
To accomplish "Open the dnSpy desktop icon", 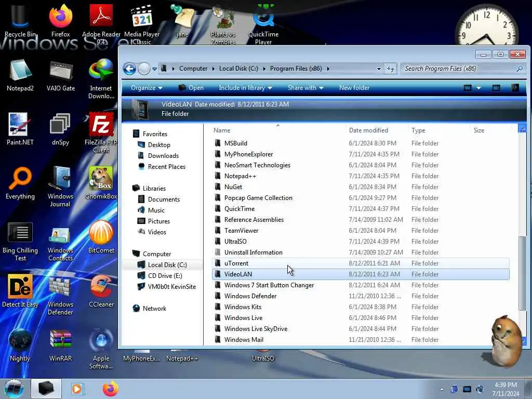I will 60,129.
